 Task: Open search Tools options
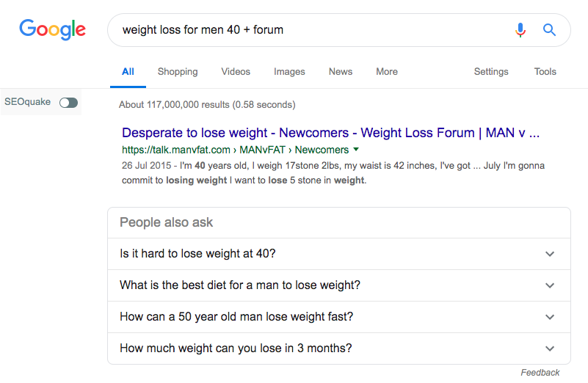tap(545, 72)
